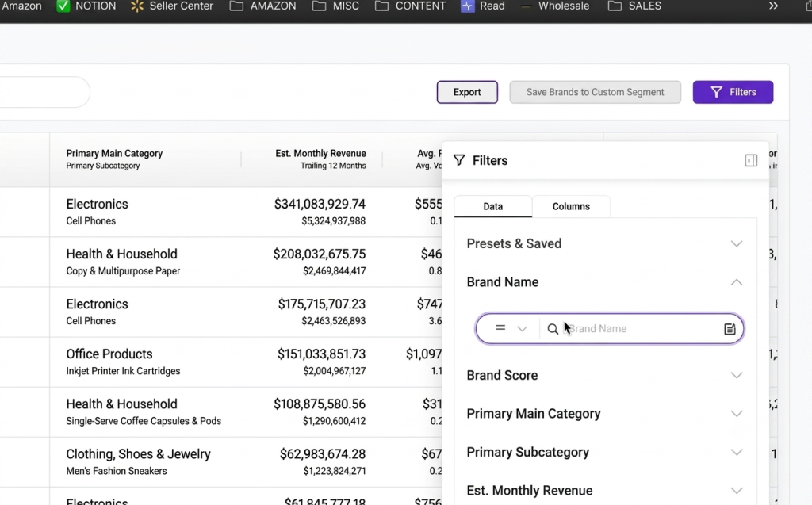Open the Amazon bookmark

pyautogui.click(x=21, y=6)
